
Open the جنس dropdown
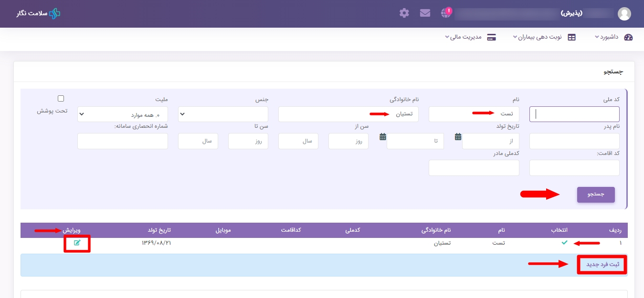point(223,114)
